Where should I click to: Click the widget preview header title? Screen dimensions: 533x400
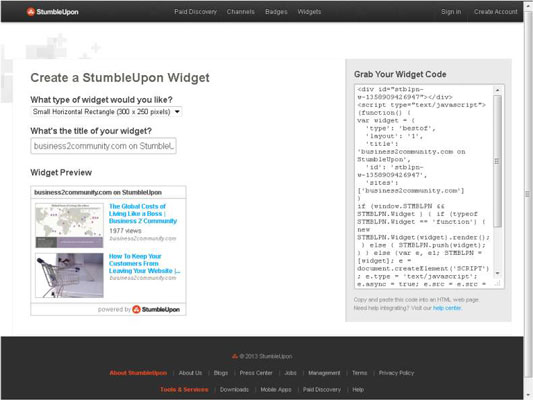click(x=98, y=192)
